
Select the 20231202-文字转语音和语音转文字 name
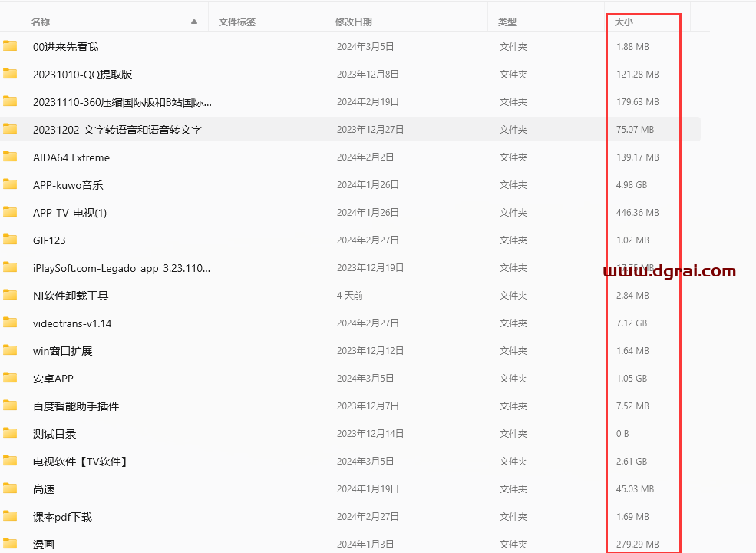tap(117, 129)
